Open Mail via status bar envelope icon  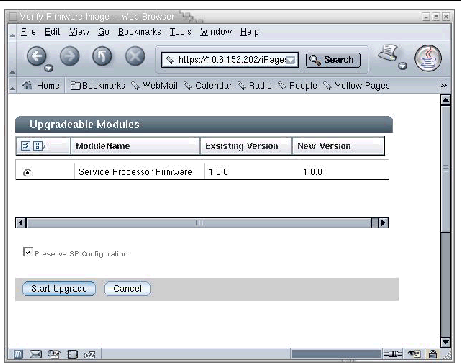point(35,354)
